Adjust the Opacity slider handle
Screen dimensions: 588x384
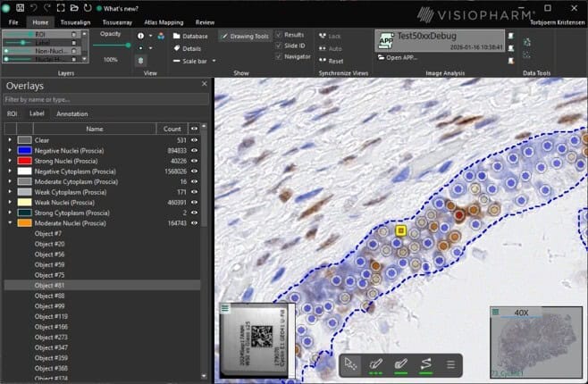coord(129,46)
